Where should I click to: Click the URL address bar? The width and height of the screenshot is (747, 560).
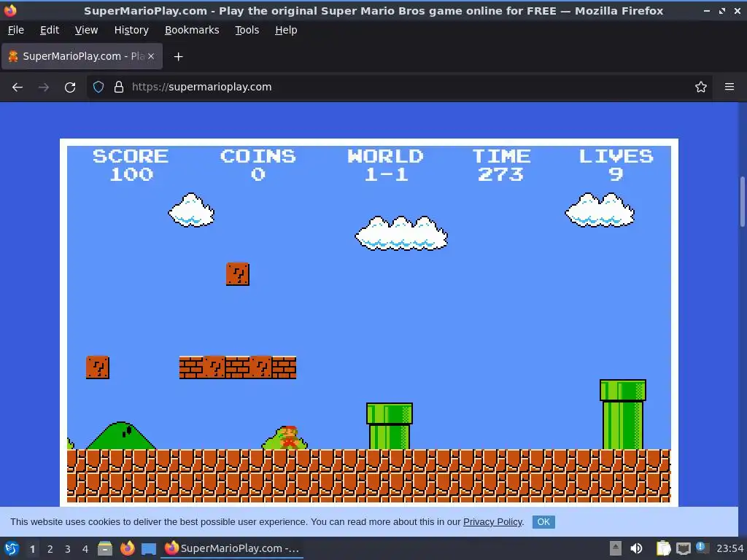pyautogui.click(x=400, y=87)
